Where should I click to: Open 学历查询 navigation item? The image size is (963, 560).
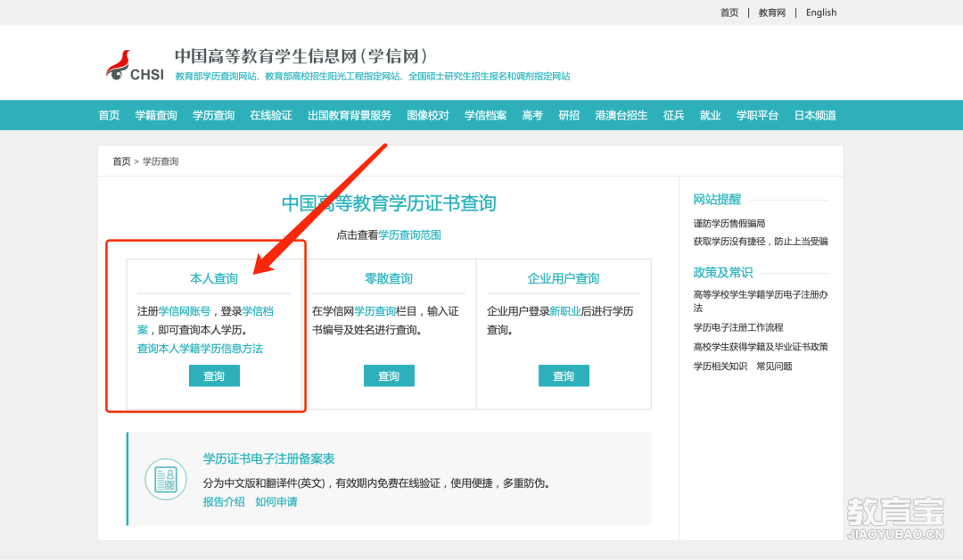coord(213,115)
